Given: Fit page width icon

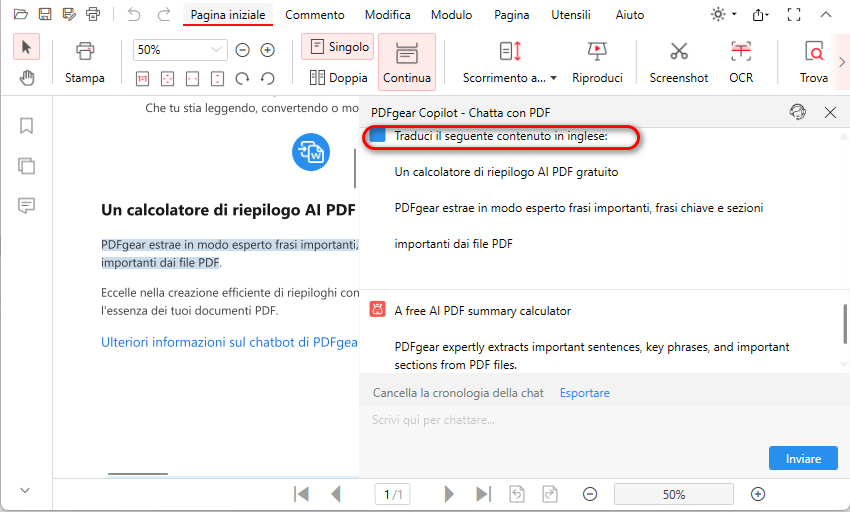Looking at the screenshot, I should click(x=192, y=79).
